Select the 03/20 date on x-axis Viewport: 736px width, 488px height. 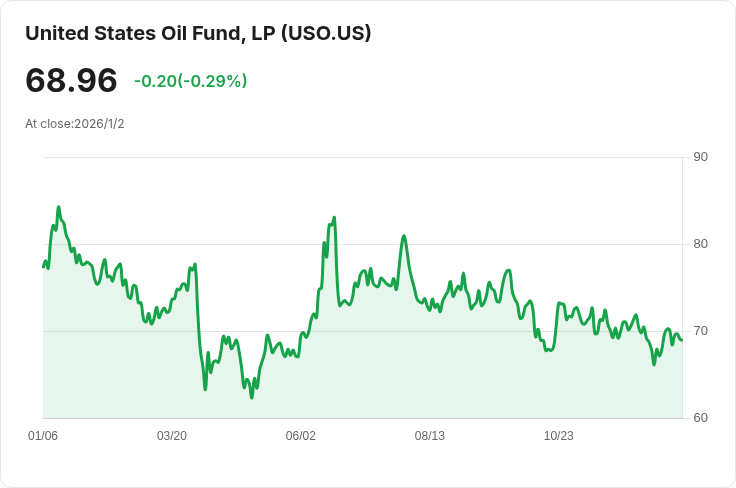[172, 436]
